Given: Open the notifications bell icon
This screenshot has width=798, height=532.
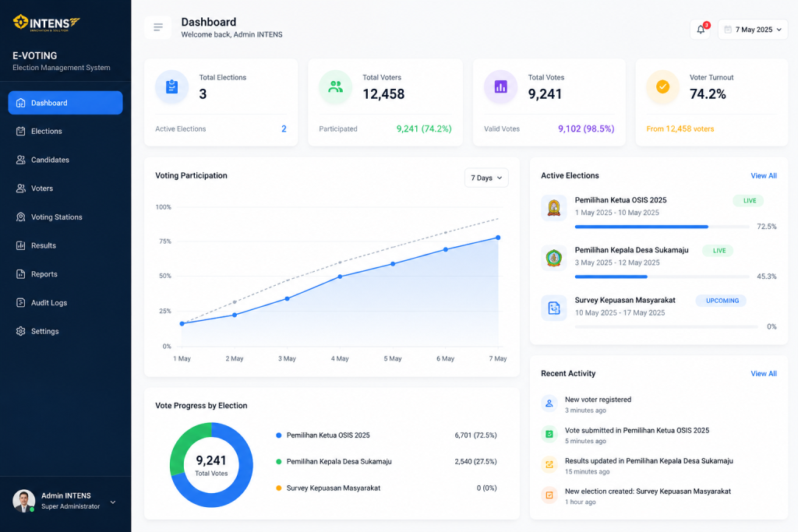Looking at the screenshot, I should point(701,30).
